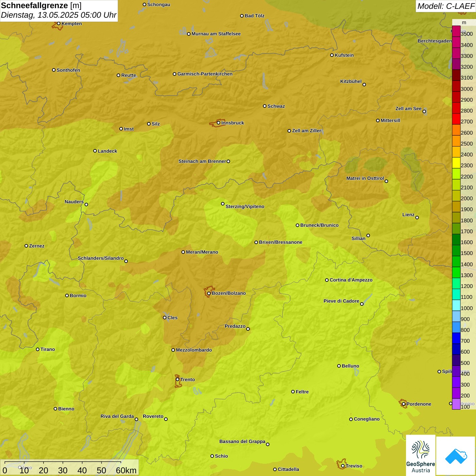
Task: Click the Schneefallgrenze [m] title
Action: 41,5
